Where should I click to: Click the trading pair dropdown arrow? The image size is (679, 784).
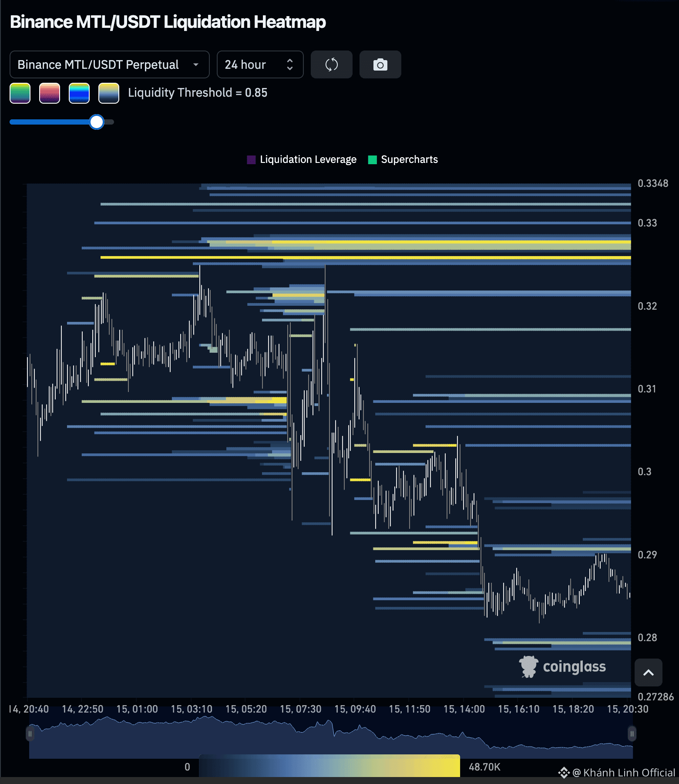coord(196,64)
